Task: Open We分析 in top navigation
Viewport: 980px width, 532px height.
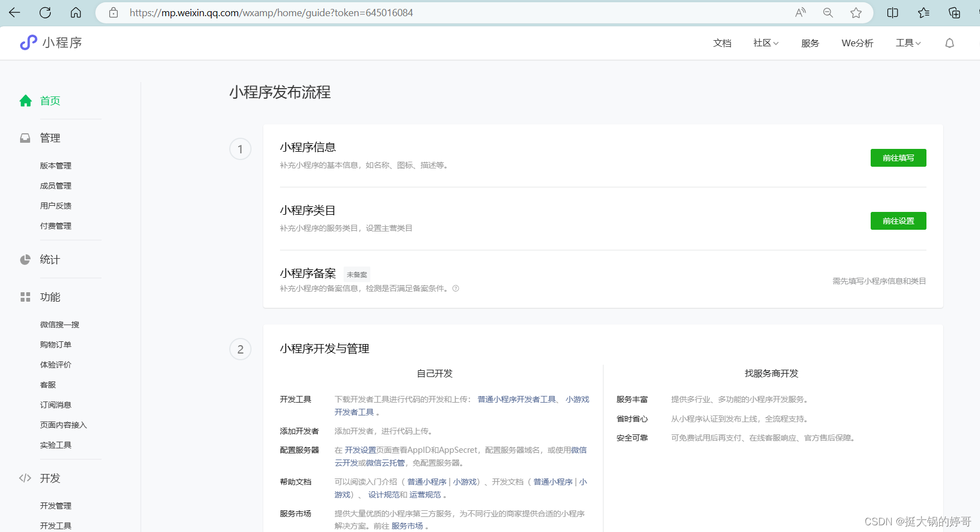Action: (857, 43)
